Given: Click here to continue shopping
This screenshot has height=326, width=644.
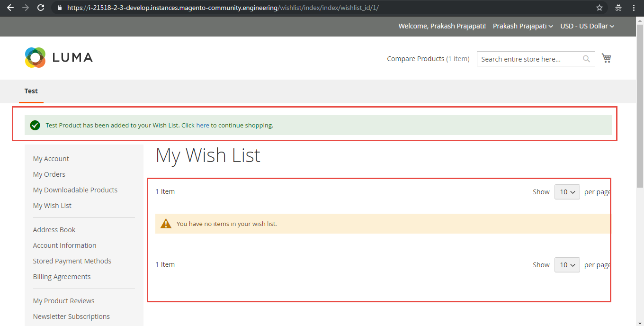Looking at the screenshot, I should click(x=203, y=125).
